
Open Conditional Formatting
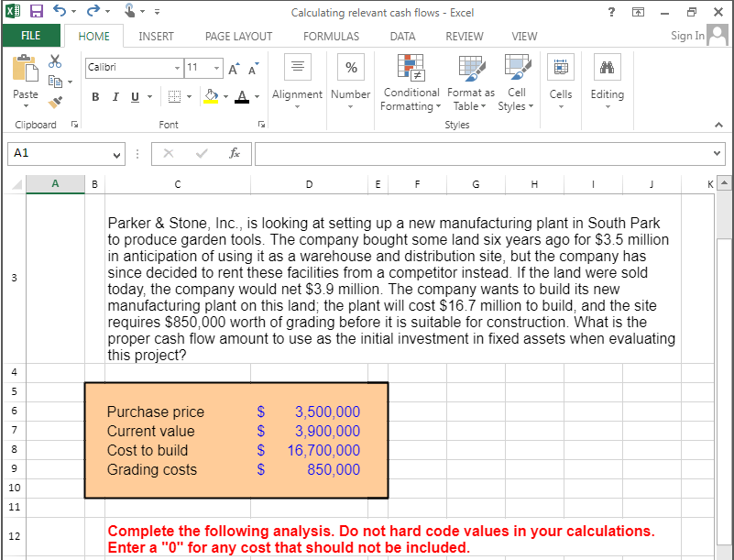click(411, 82)
